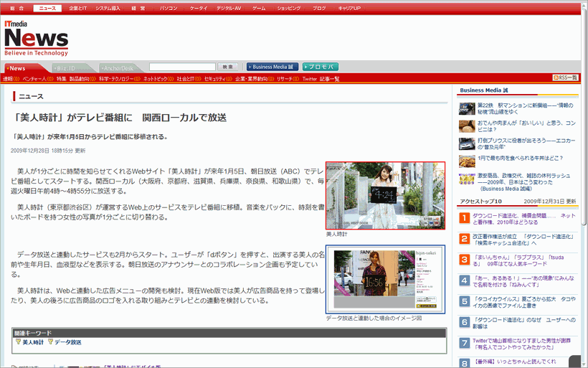Open 企業・業界動向 in the sub-navigation

tap(255, 79)
